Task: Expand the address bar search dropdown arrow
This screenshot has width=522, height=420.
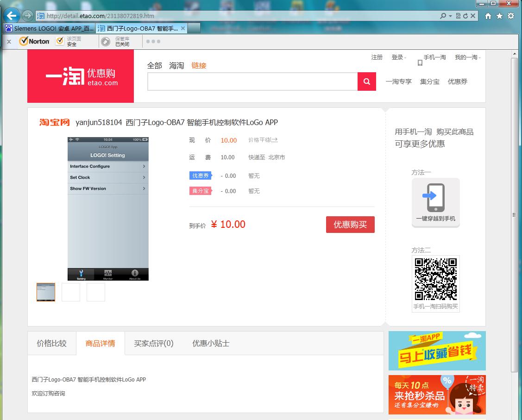Action: tap(450, 16)
